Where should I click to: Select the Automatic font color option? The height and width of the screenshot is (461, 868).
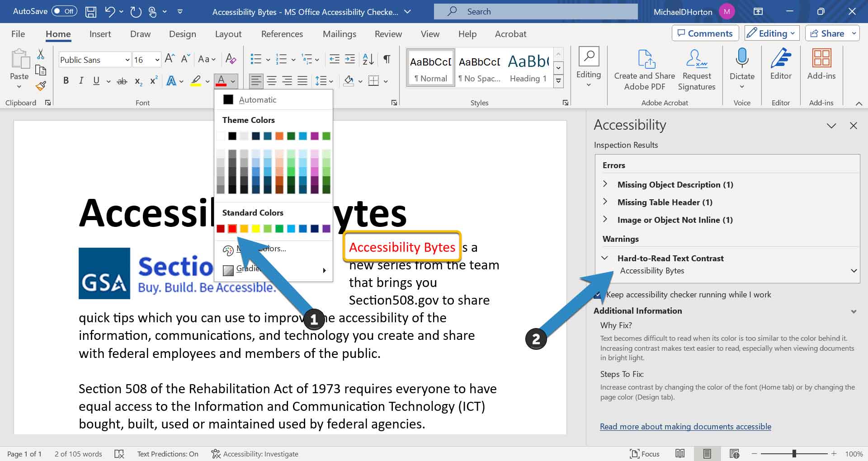(274, 99)
